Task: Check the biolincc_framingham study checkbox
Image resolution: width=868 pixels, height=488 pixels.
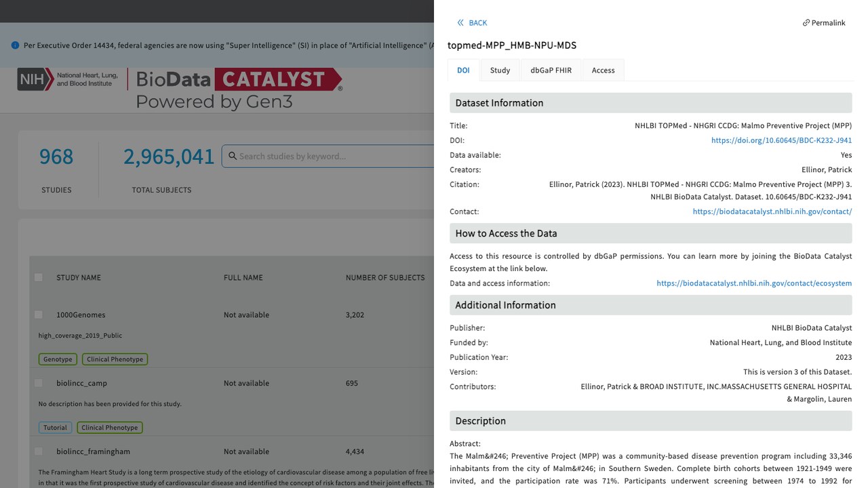Action: tap(39, 451)
